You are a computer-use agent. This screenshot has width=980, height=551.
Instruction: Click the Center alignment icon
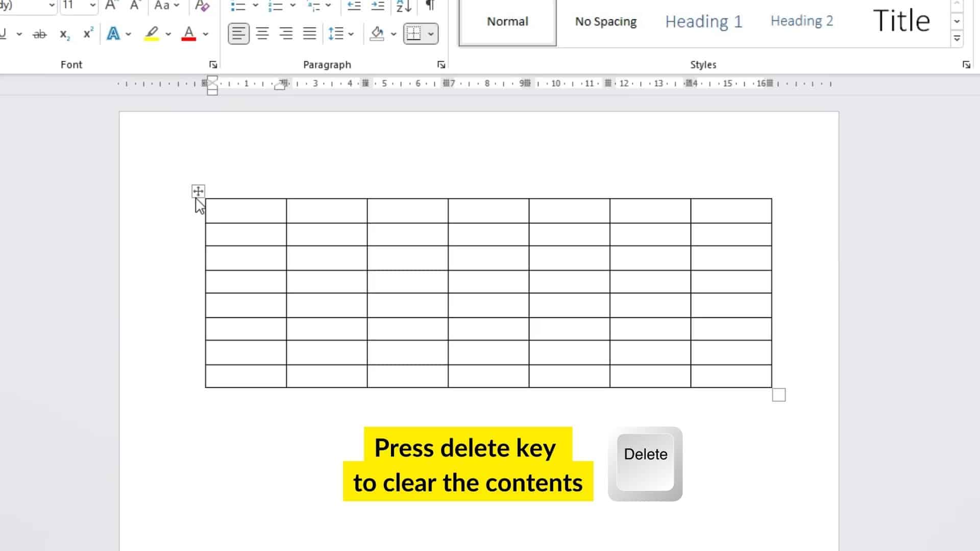click(x=262, y=33)
